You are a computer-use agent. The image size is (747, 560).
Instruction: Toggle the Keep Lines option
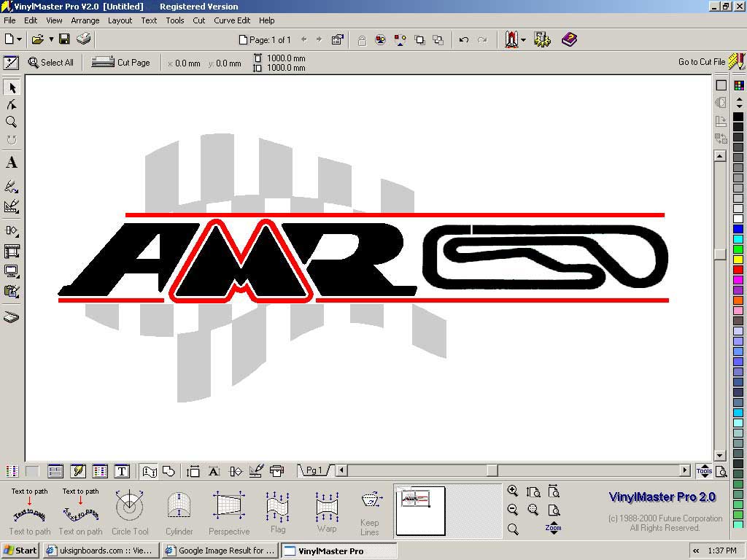click(x=370, y=513)
